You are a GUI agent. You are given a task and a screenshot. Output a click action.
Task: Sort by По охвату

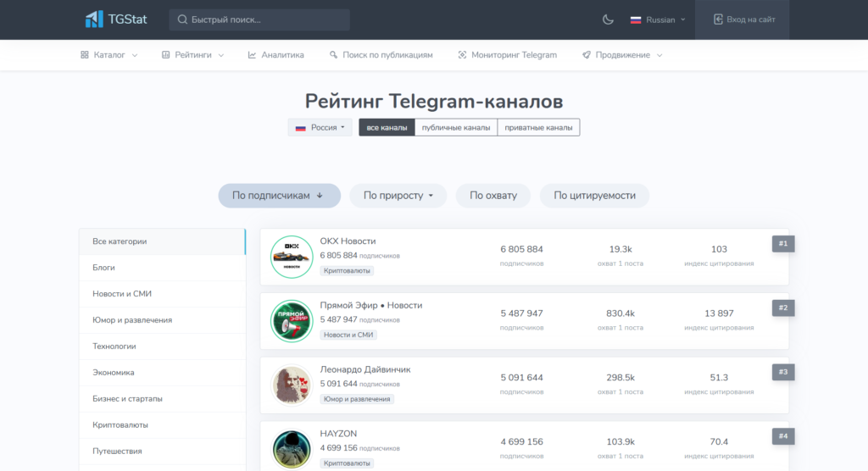tap(492, 196)
